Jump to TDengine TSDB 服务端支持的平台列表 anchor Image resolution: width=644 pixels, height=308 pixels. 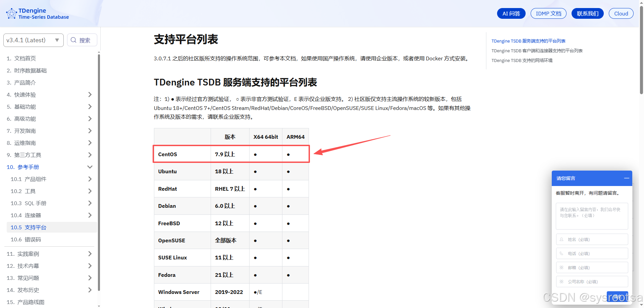pos(528,41)
